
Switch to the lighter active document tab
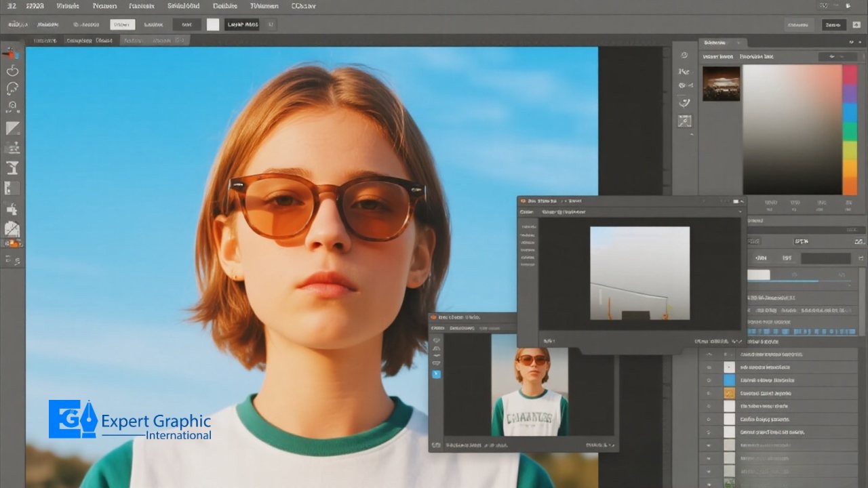(155, 41)
